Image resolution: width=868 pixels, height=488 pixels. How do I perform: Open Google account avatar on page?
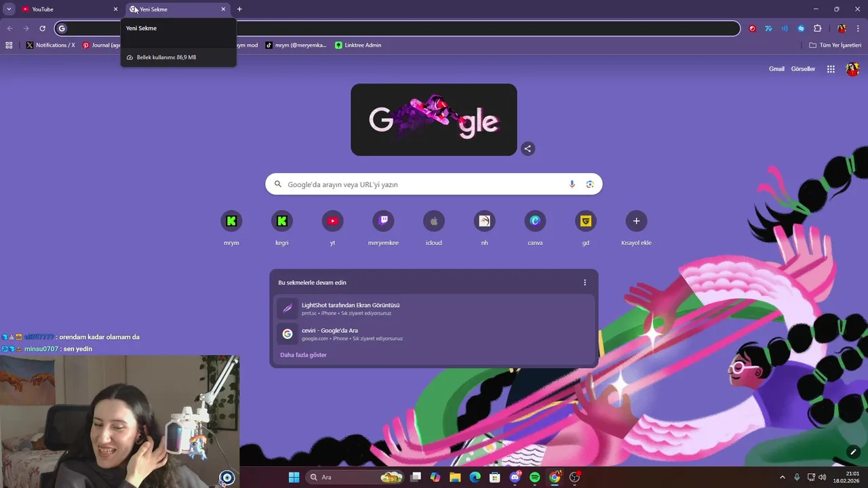click(852, 69)
